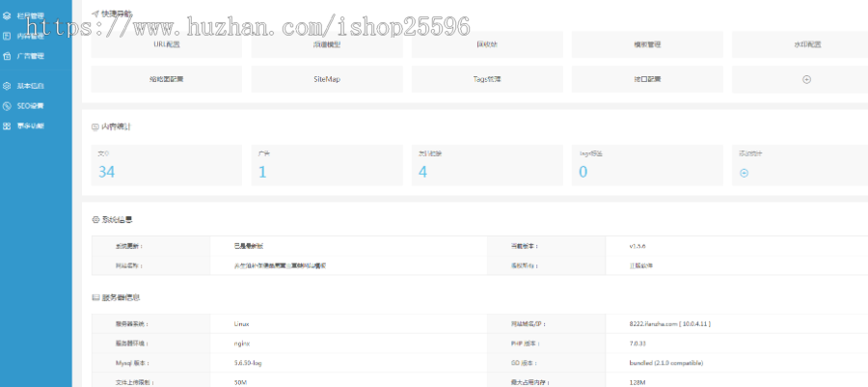Open the SiteMap shortcut
This screenshot has height=387, width=868.
click(x=327, y=79)
